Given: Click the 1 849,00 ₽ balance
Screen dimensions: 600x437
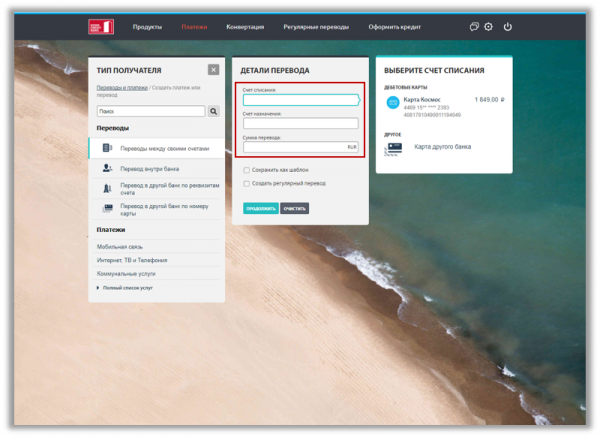Looking at the screenshot, I should pos(489,99).
